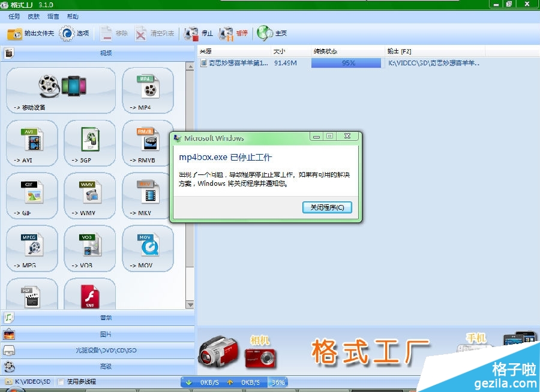The image size is (540, 392).
Task: Collapse the 视频 video category panel
Action: [x=98, y=53]
